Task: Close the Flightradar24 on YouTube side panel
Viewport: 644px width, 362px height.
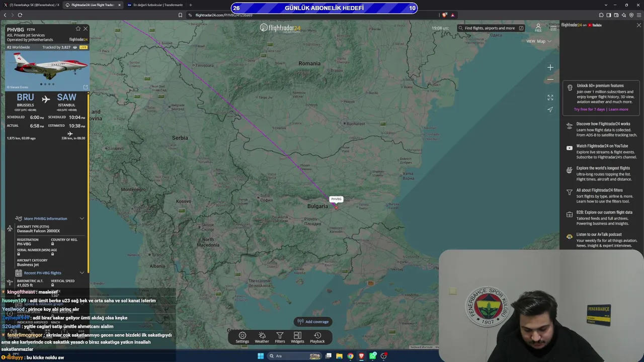Action: point(639,25)
